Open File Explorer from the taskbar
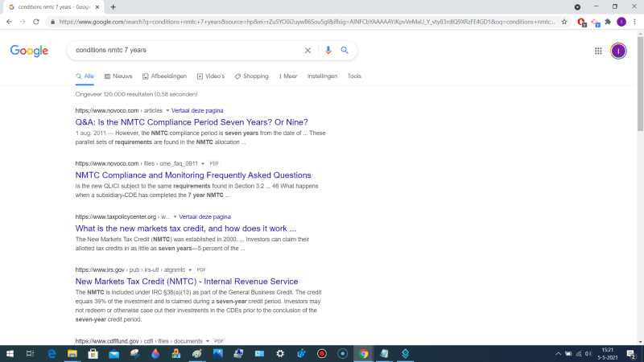 [72, 353]
